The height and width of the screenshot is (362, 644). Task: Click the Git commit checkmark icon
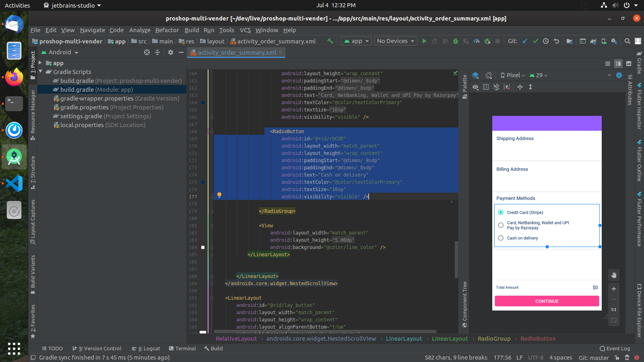pyautogui.click(x=535, y=41)
